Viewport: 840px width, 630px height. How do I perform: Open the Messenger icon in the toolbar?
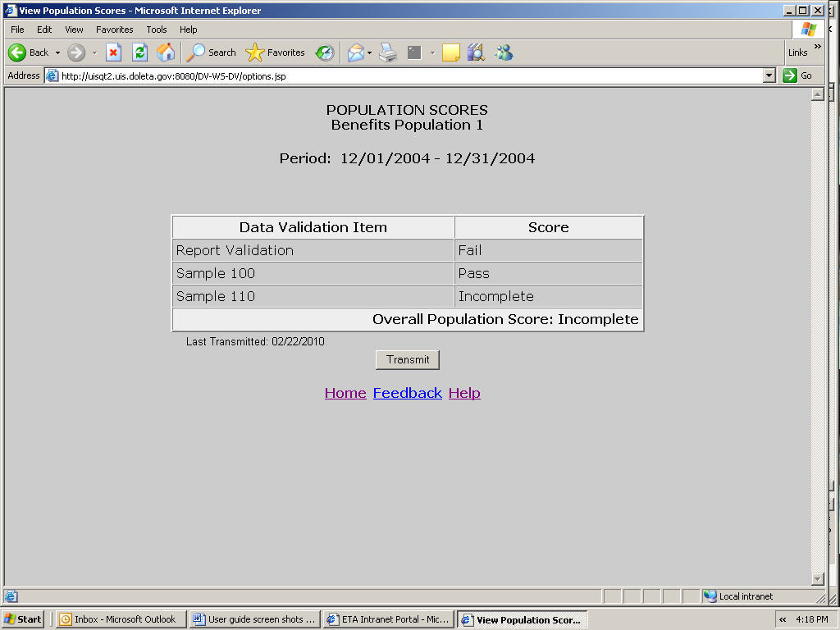504,52
